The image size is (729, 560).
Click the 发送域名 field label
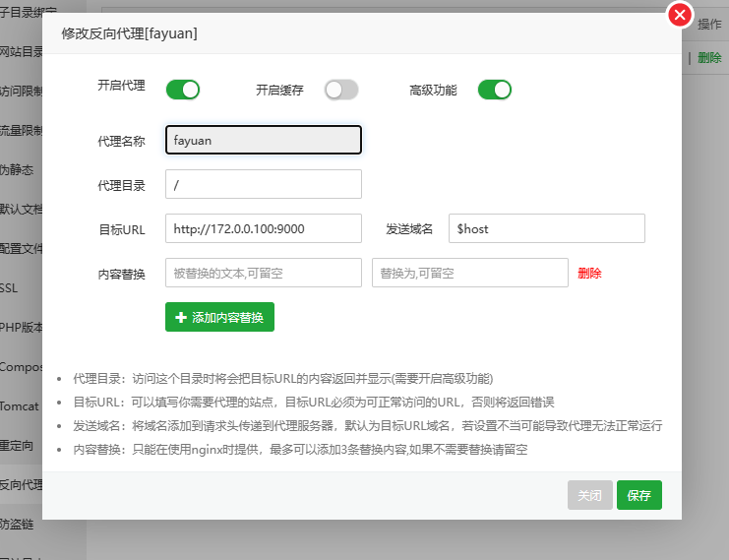409,229
